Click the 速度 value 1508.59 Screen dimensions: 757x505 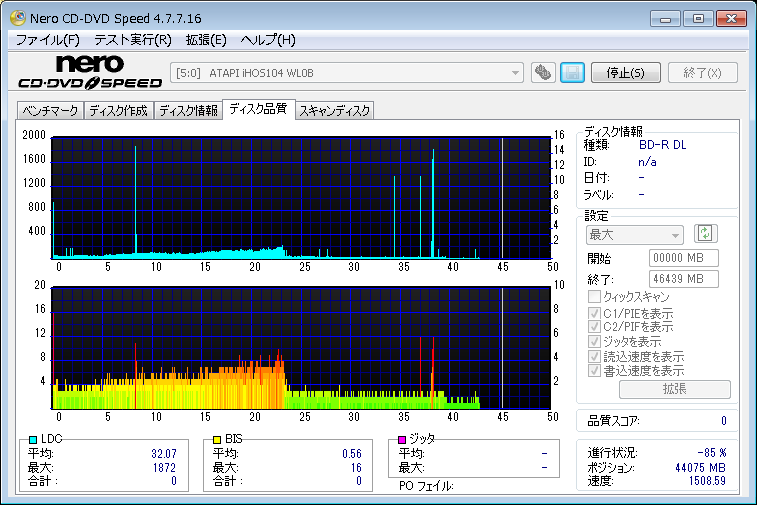(707, 481)
